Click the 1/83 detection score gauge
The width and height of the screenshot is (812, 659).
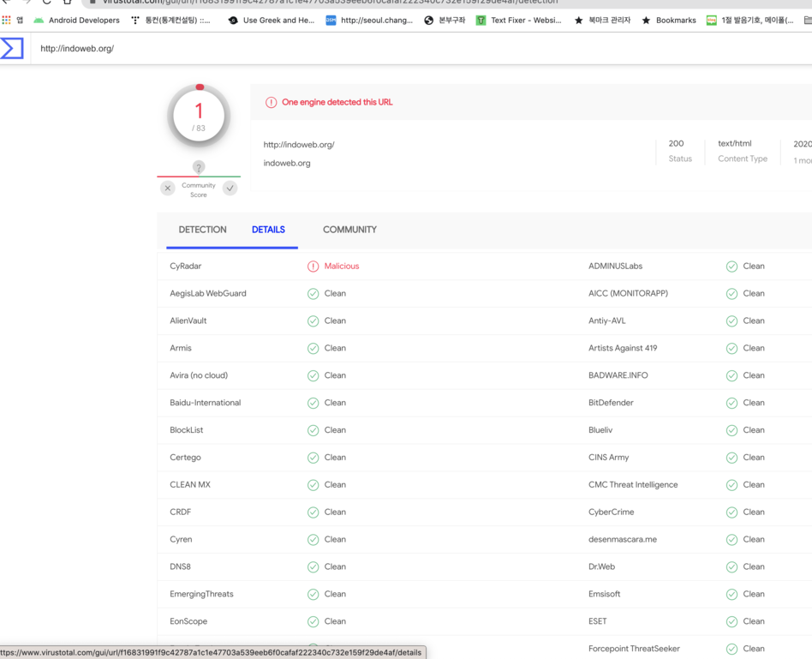199,116
